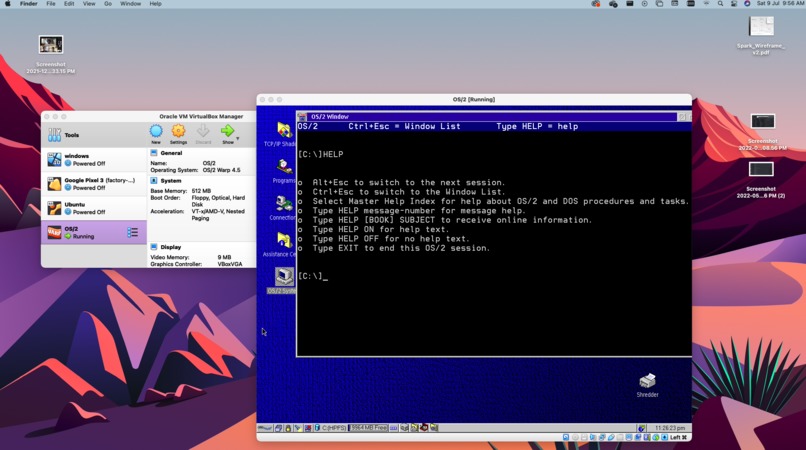806x450 pixels.
Task: Open the Show button dropdown arrow
Action: 238,138
